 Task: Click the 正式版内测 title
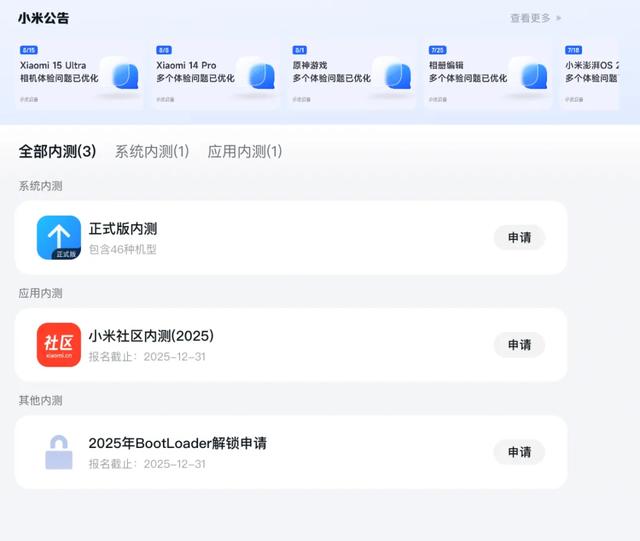click(123, 229)
